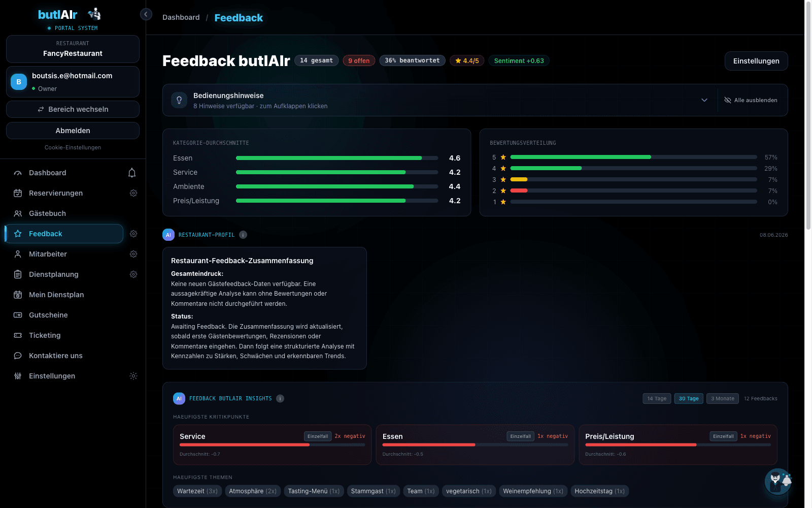Open Mitarbeiter in the sidebar

48,254
